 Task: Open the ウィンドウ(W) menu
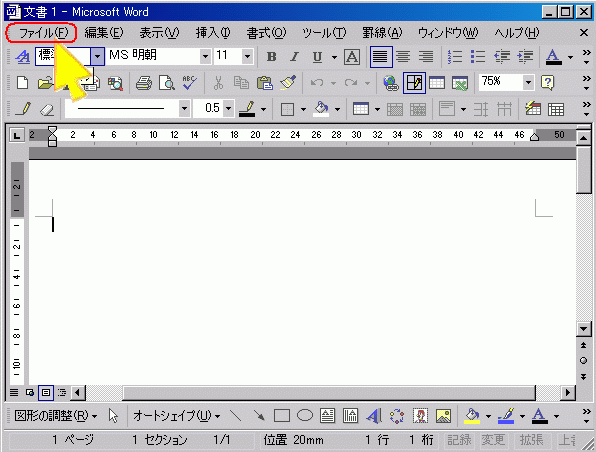point(448,33)
